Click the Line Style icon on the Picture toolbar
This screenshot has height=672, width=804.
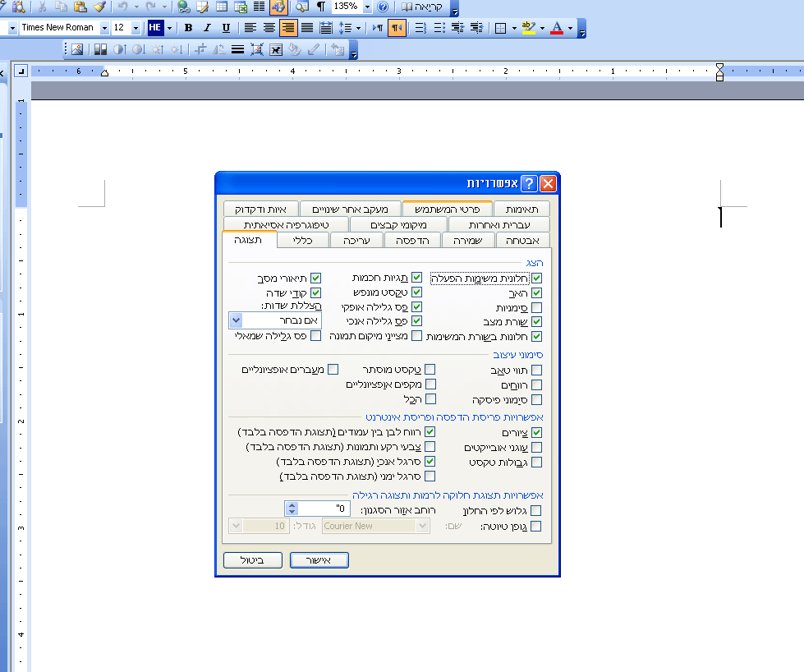[x=237, y=49]
